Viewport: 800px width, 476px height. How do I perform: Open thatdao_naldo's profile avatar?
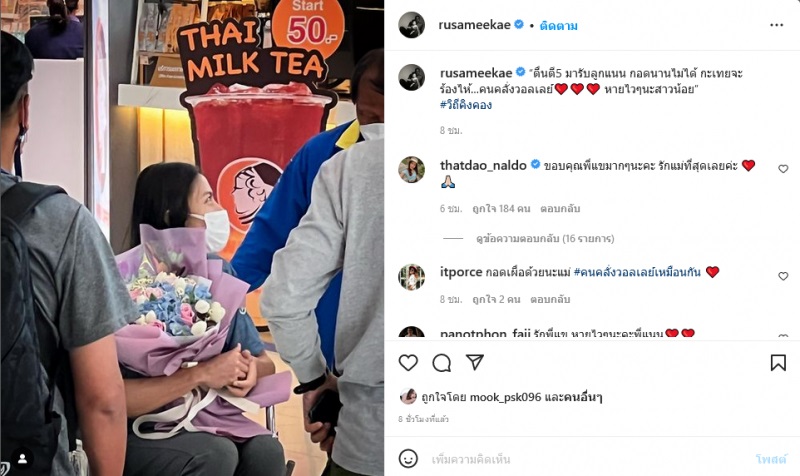coord(412,169)
